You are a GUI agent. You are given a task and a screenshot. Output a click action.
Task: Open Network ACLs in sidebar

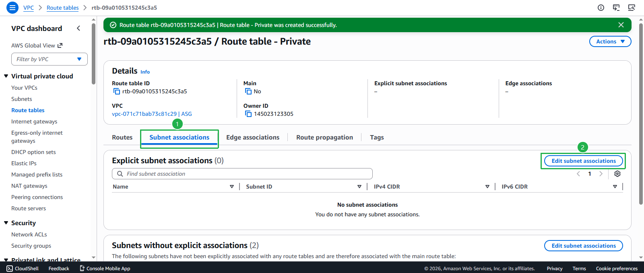(x=29, y=234)
